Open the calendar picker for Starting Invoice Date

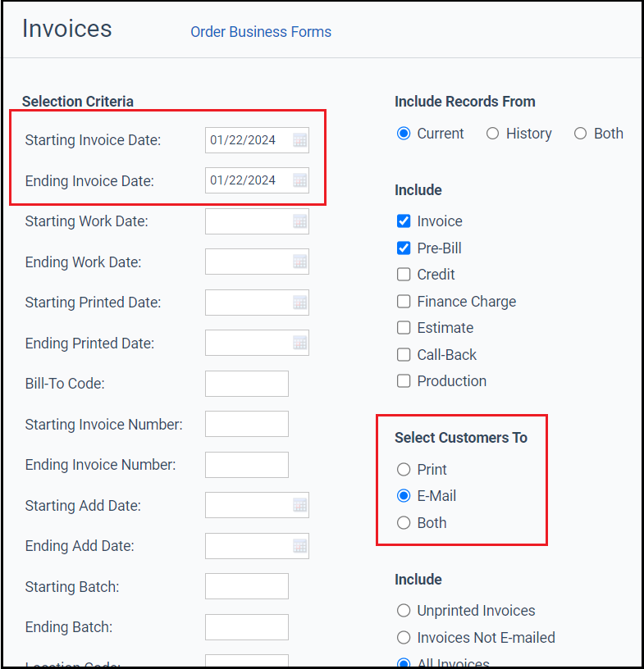point(299,139)
